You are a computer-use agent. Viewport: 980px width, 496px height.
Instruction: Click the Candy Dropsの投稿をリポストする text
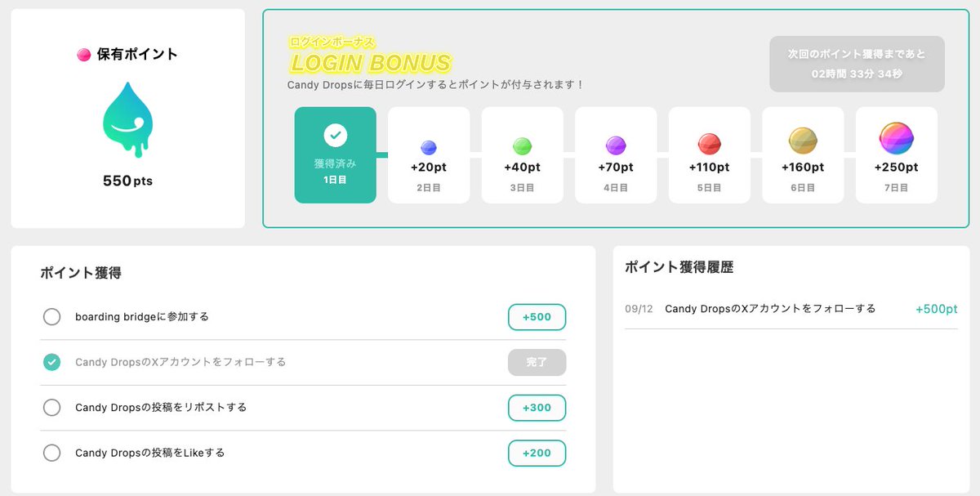(x=161, y=407)
